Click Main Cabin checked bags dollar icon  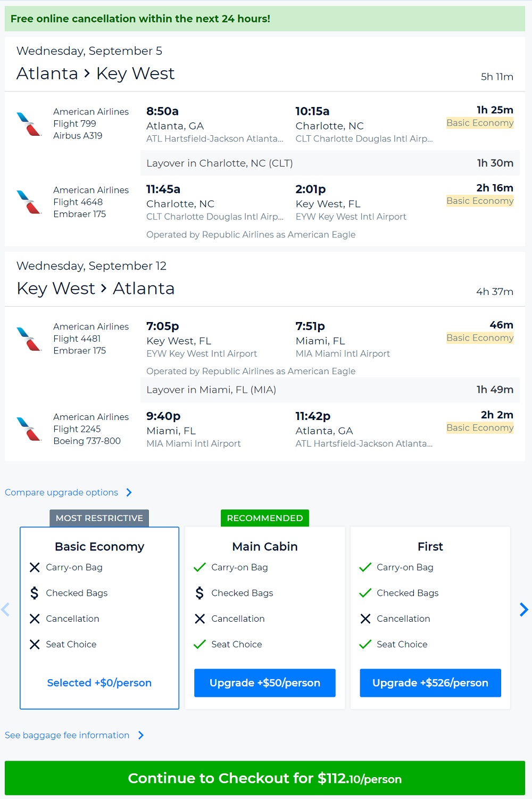(x=199, y=593)
